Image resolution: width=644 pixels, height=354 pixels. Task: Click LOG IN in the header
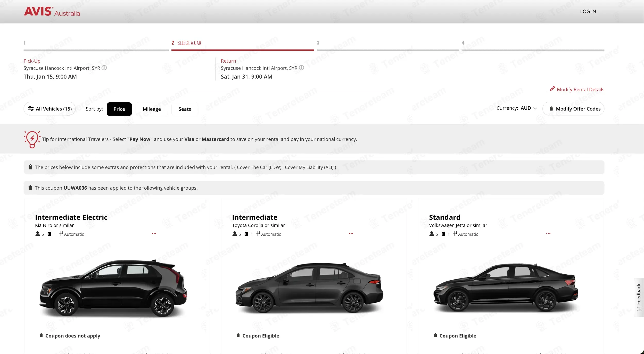tap(588, 11)
